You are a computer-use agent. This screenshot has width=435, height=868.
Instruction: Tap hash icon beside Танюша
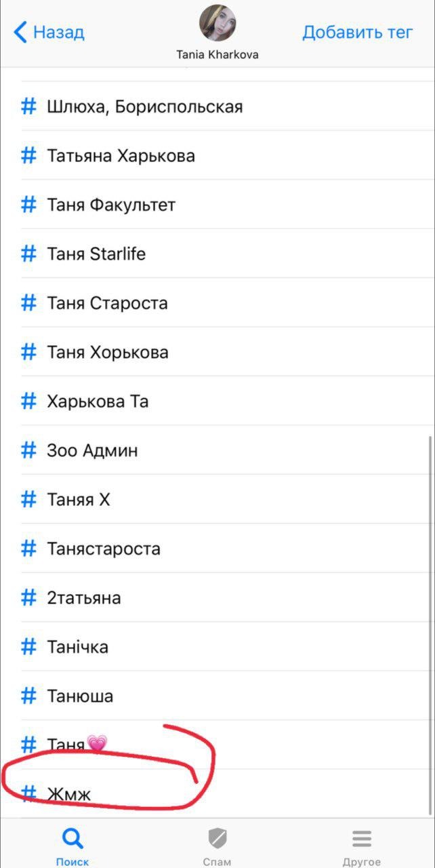point(28,696)
